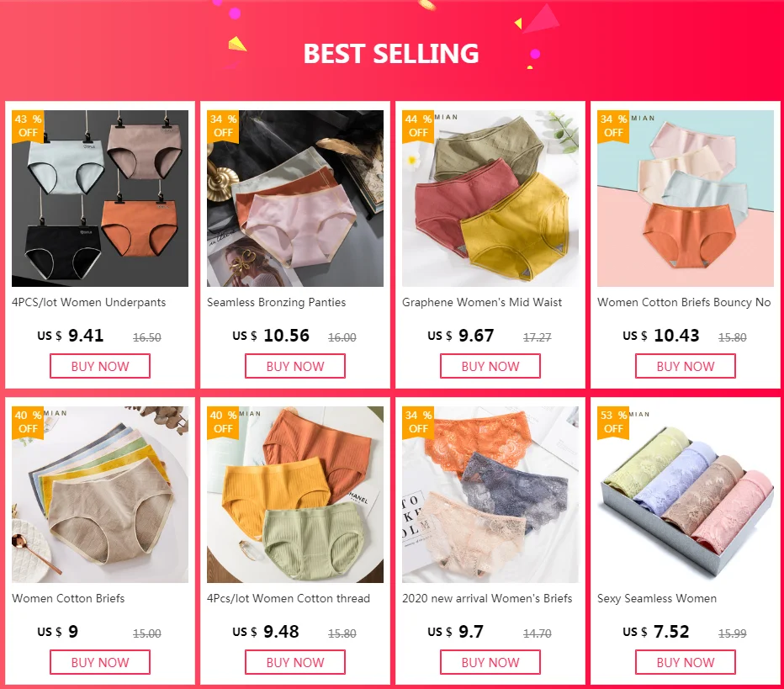The width and height of the screenshot is (784, 689).
Task: Click the 43% OFF badge on the first product
Action: (28, 126)
